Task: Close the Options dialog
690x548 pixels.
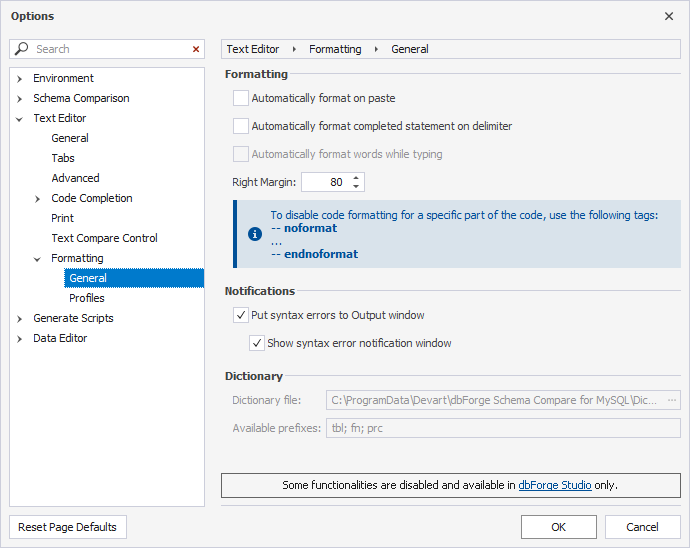Action: pyautogui.click(x=669, y=16)
